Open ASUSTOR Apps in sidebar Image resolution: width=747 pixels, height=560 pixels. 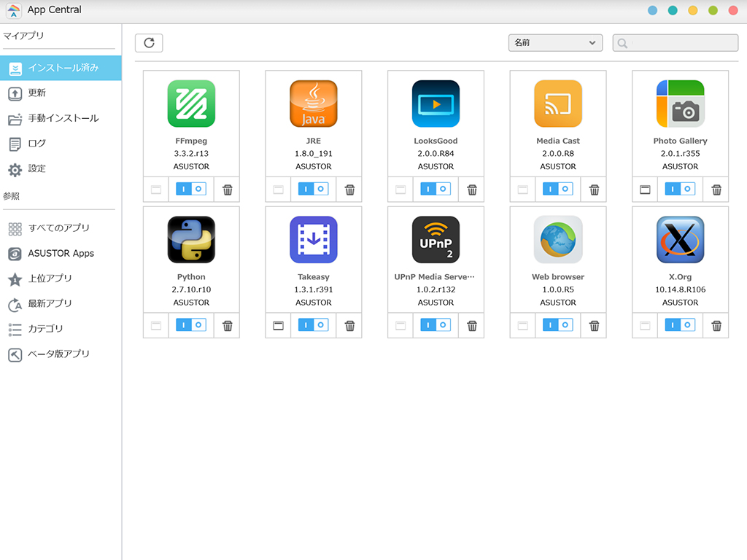click(x=61, y=254)
